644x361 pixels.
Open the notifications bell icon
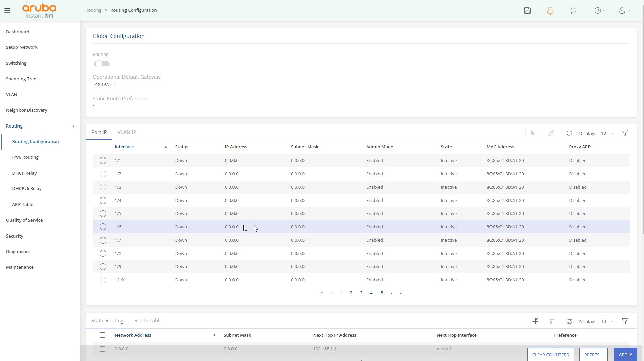pos(550,11)
